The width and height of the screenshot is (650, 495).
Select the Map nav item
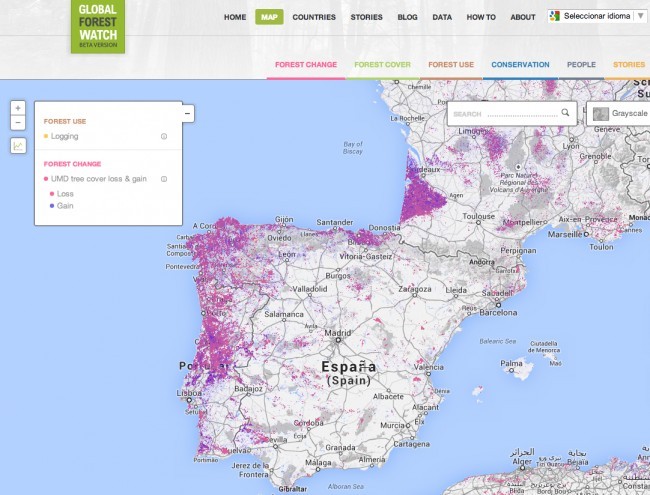(x=269, y=17)
